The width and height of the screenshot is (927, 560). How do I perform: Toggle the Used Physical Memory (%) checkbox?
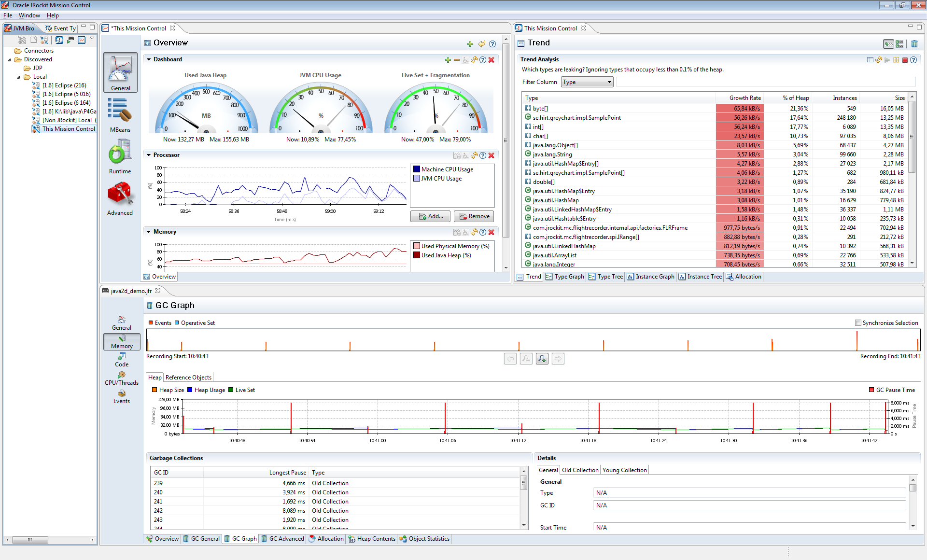pyautogui.click(x=416, y=246)
